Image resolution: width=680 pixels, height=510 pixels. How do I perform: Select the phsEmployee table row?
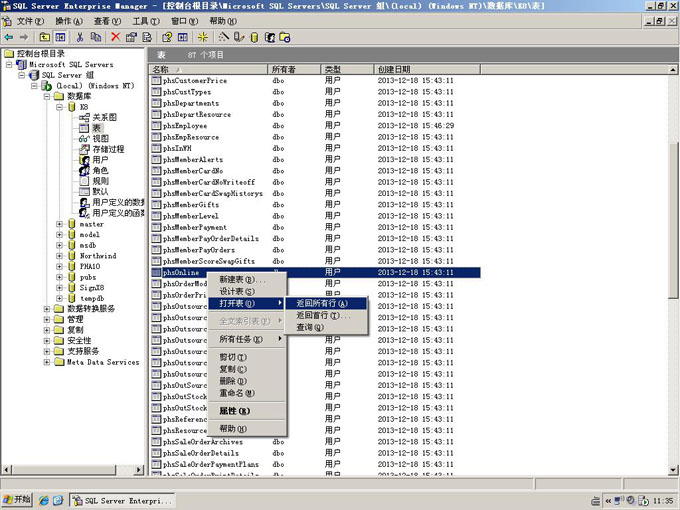pos(186,126)
